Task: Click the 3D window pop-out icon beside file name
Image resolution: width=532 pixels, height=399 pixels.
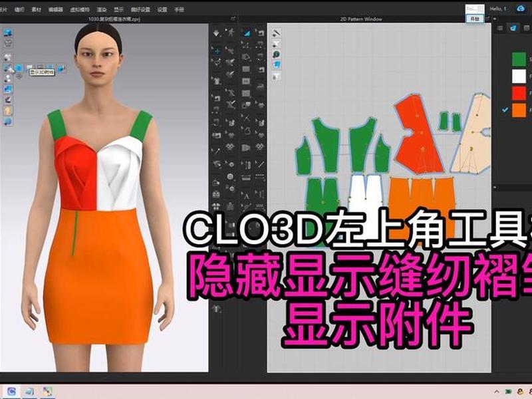Action: (233, 19)
